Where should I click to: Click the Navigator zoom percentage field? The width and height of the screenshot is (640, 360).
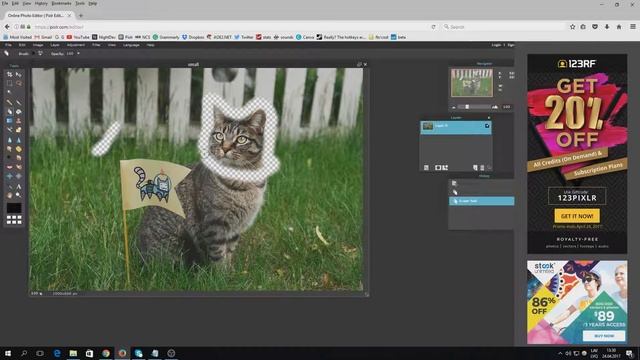507,107
